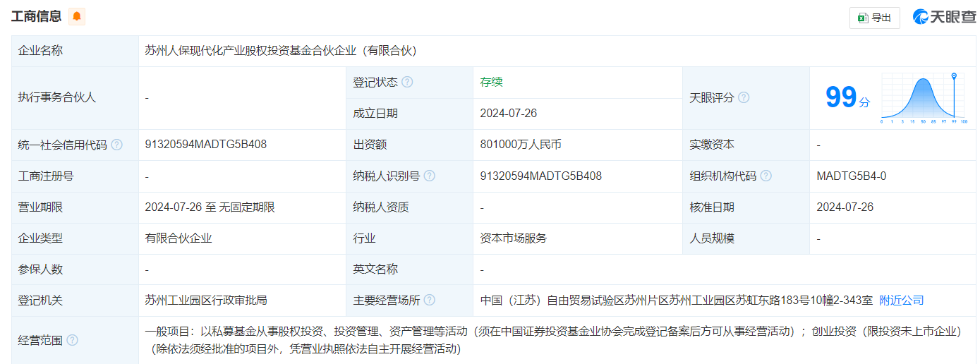Click the 人员规模 label
The height and width of the screenshot is (364, 980).
click(x=712, y=238)
